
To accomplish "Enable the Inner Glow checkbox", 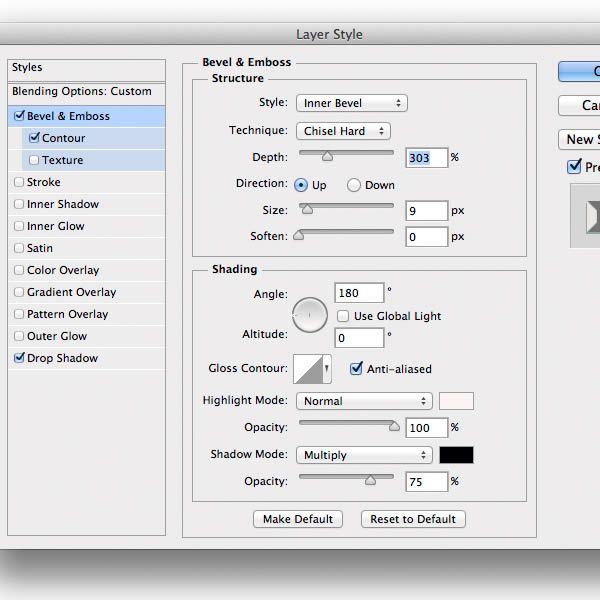I will 19,226.
